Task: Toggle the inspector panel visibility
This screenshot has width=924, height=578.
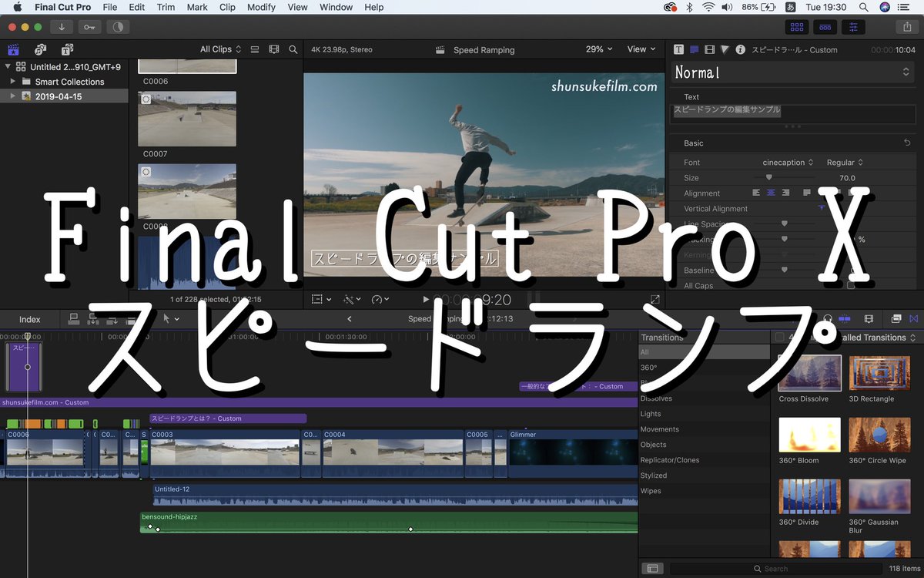Action: [x=852, y=26]
